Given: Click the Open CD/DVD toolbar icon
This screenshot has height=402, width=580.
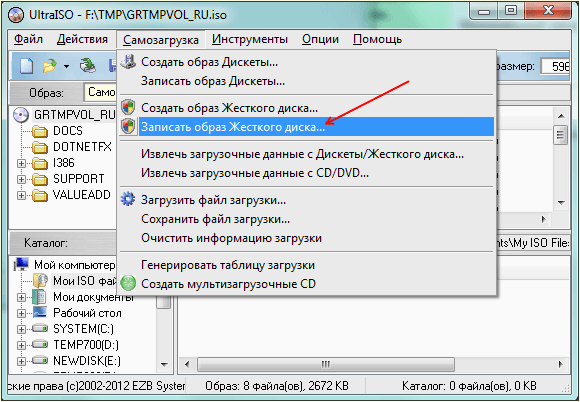Looking at the screenshot, I should coord(88,66).
